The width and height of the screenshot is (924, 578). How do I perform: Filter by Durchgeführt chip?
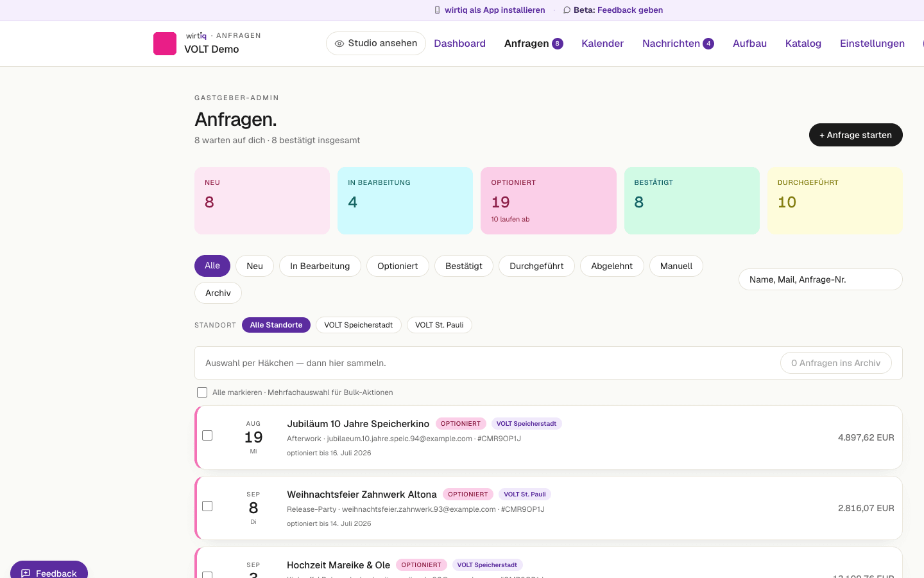[536, 266]
